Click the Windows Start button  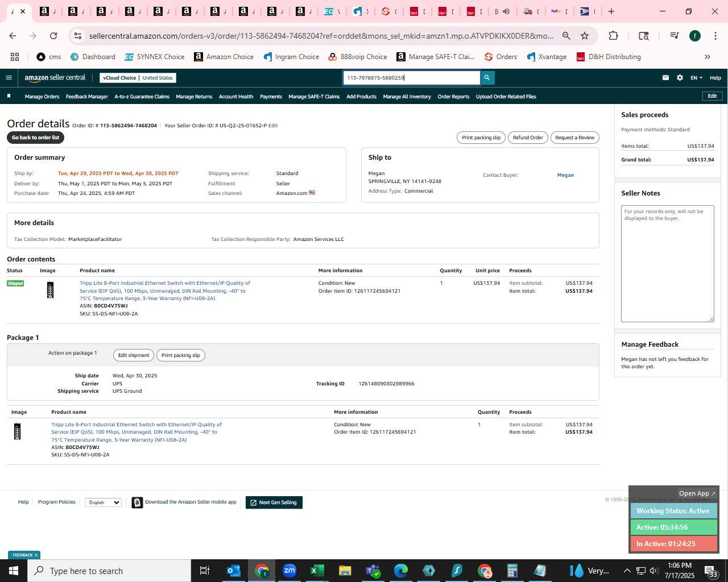[14, 571]
